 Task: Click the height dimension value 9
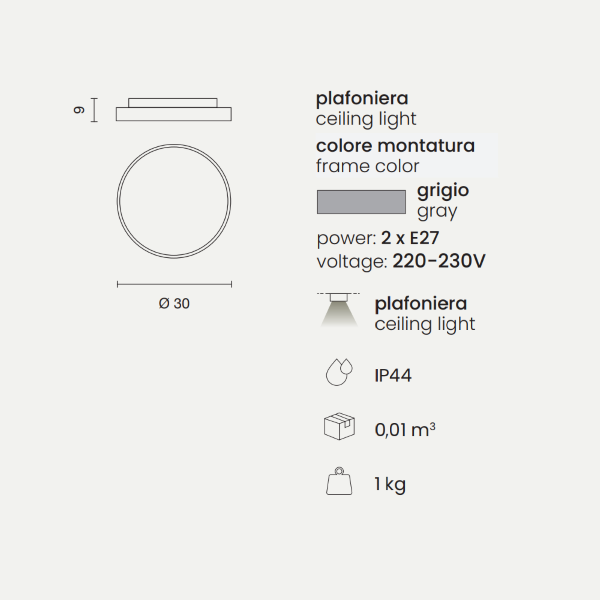pos(79,109)
